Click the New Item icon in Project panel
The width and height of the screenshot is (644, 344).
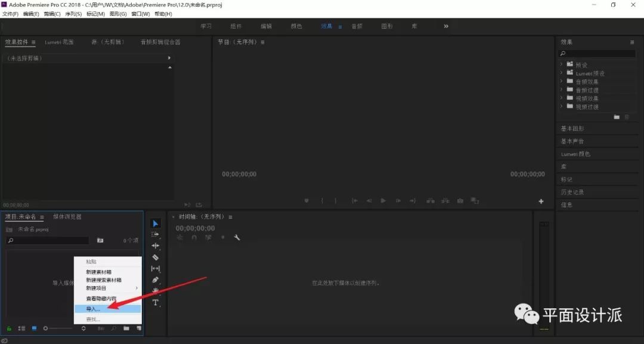[139, 328]
